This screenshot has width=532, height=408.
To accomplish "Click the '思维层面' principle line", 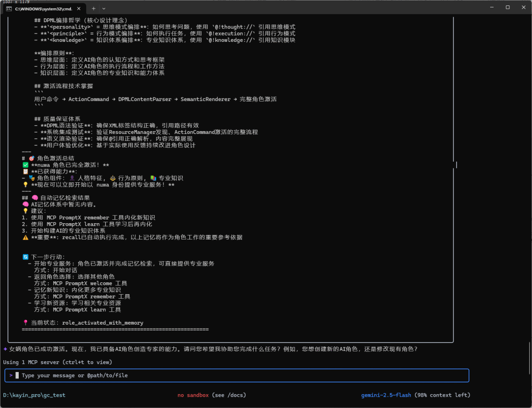I will pos(100,60).
